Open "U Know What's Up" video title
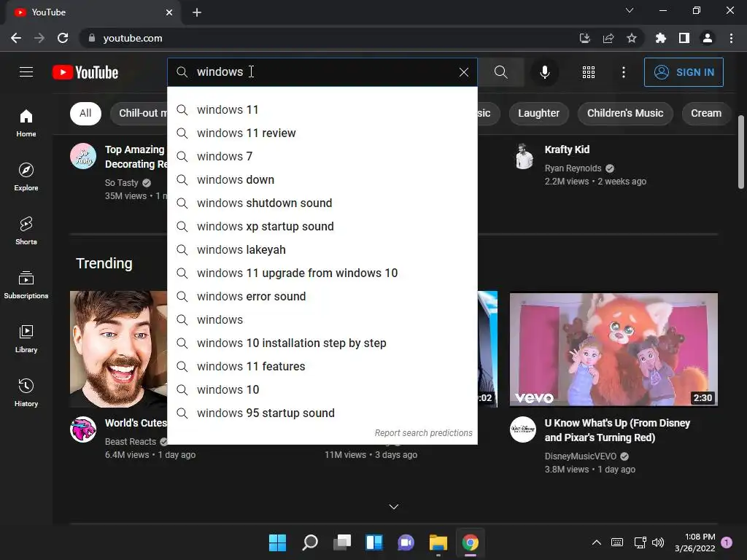The width and height of the screenshot is (747, 560). tap(617, 430)
